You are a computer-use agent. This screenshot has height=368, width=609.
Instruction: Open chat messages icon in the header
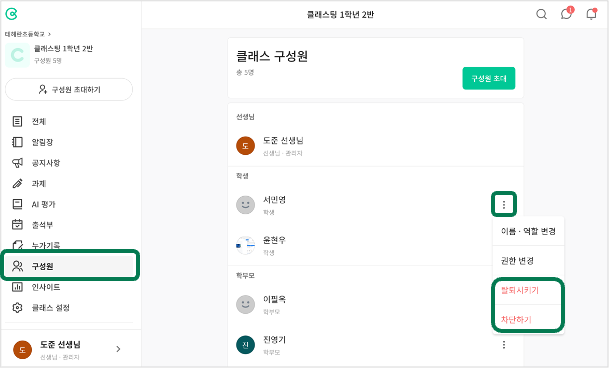[x=566, y=14]
